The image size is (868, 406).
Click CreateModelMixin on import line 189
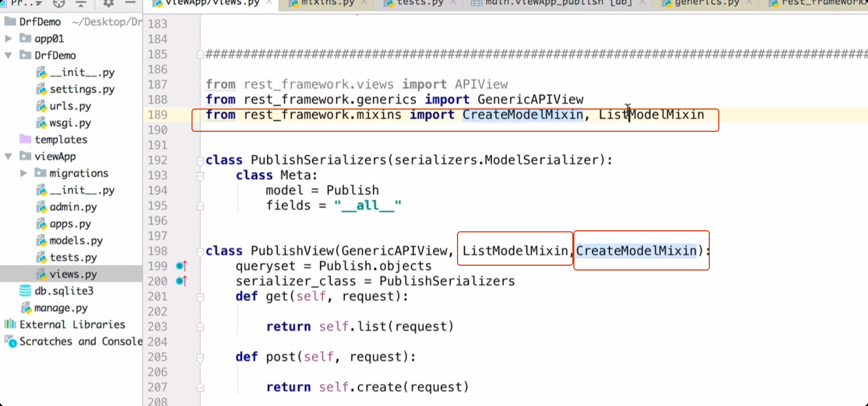point(523,115)
